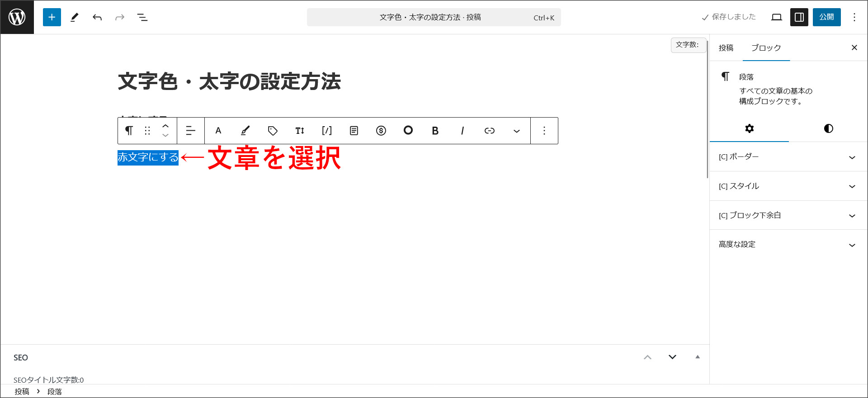This screenshot has width=868, height=398.
Task: Click the 保存しました status
Action: coord(728,17)
